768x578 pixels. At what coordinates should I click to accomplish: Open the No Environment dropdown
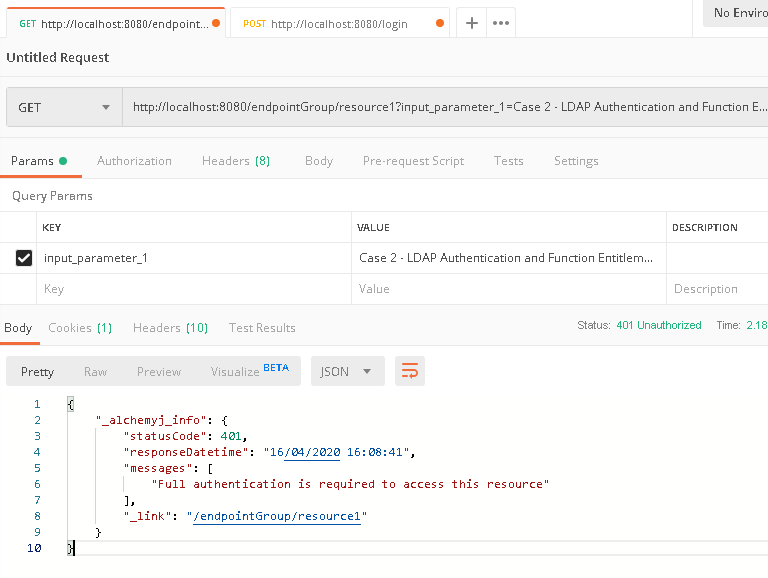pos(735,13)
